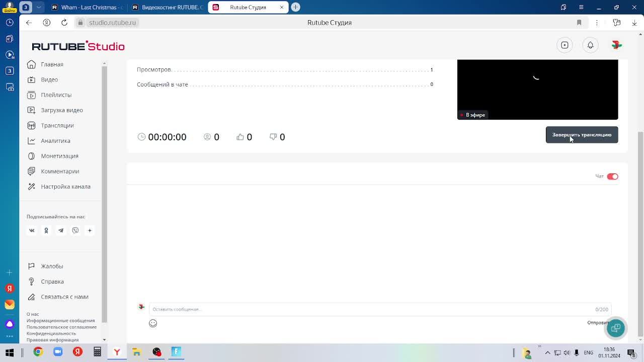644x362 pixels.
Task: Open Viber social link
Action: (75, 230)
